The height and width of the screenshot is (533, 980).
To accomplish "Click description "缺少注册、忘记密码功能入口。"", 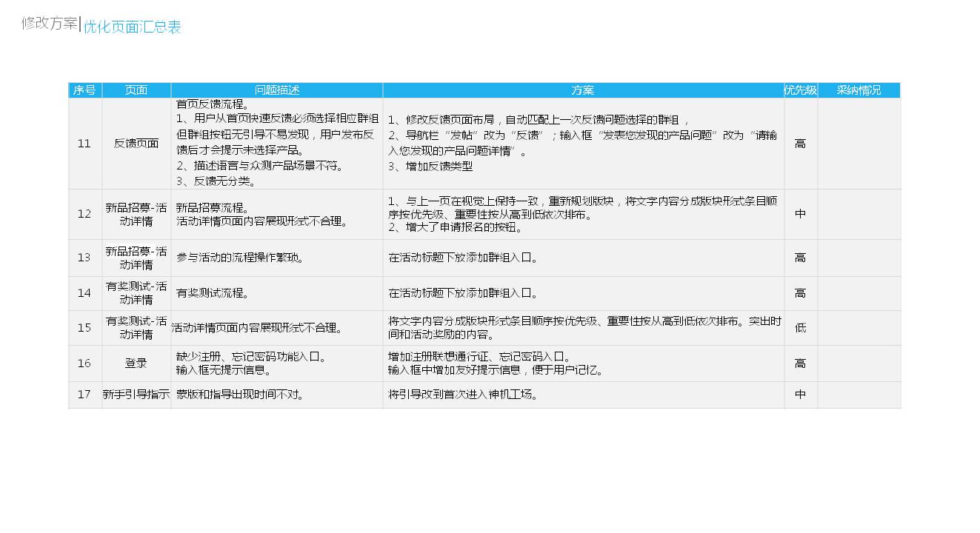I will [277, 363].
